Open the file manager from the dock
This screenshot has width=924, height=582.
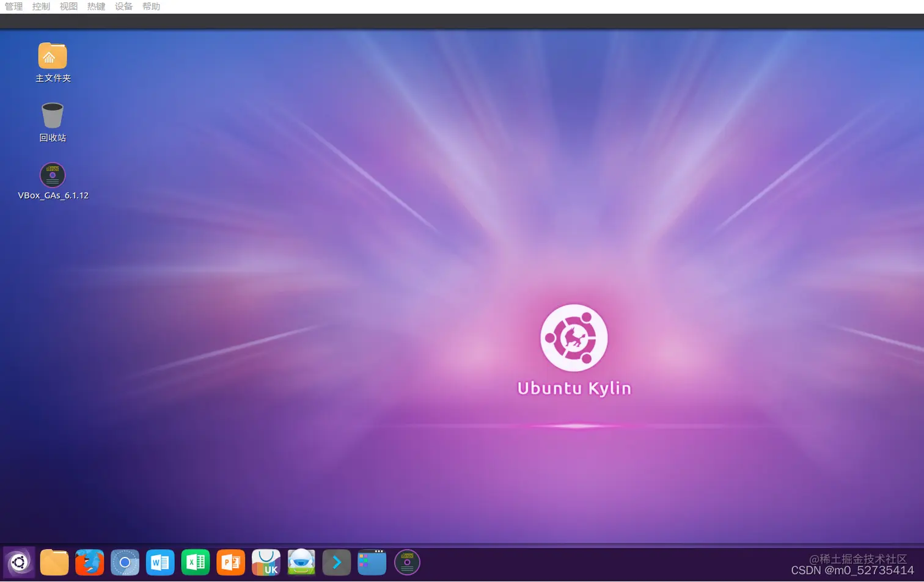click(54, 562)
